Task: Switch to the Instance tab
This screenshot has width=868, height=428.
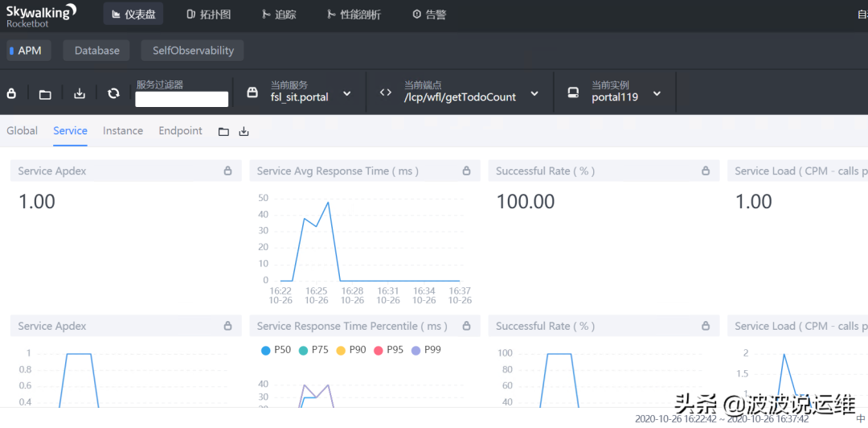Action: coord(123,131)
